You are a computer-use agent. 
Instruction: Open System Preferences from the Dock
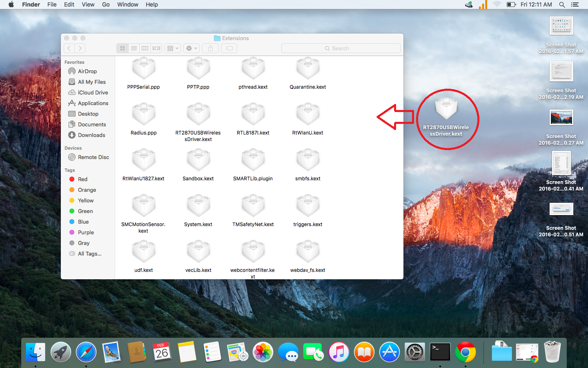[x=414, y=352]
